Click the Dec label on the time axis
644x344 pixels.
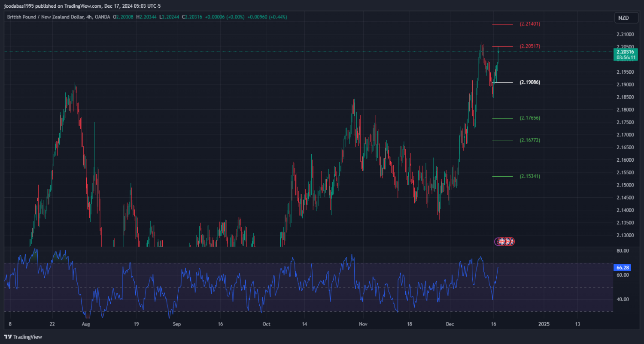450,324
